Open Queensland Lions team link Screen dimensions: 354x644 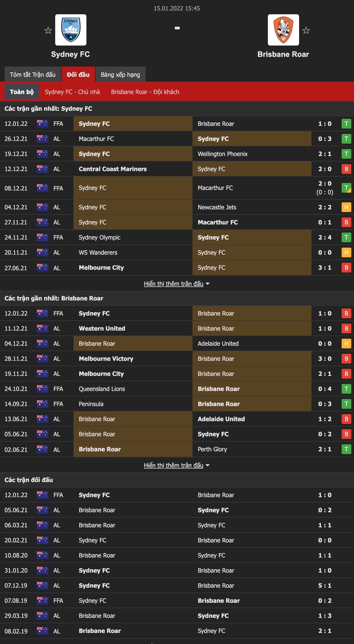(x=102, y=389)
